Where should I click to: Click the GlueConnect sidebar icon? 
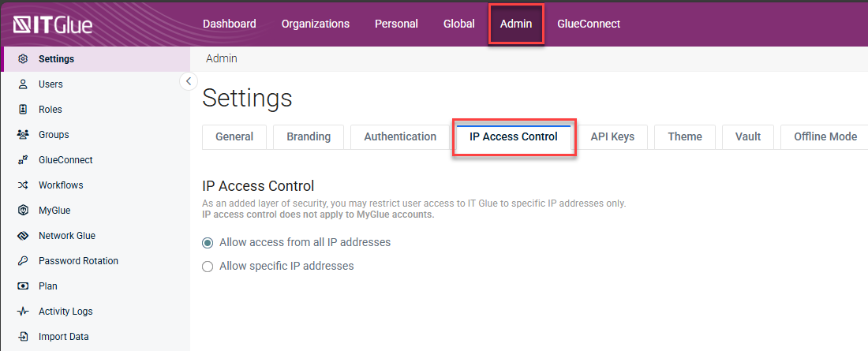coord(23,160)
